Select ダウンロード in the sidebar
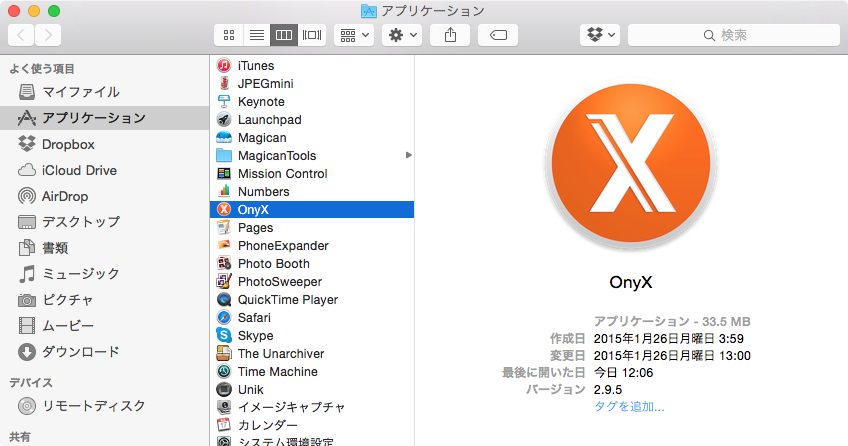 pyautogui.click(x=104, y=352)
